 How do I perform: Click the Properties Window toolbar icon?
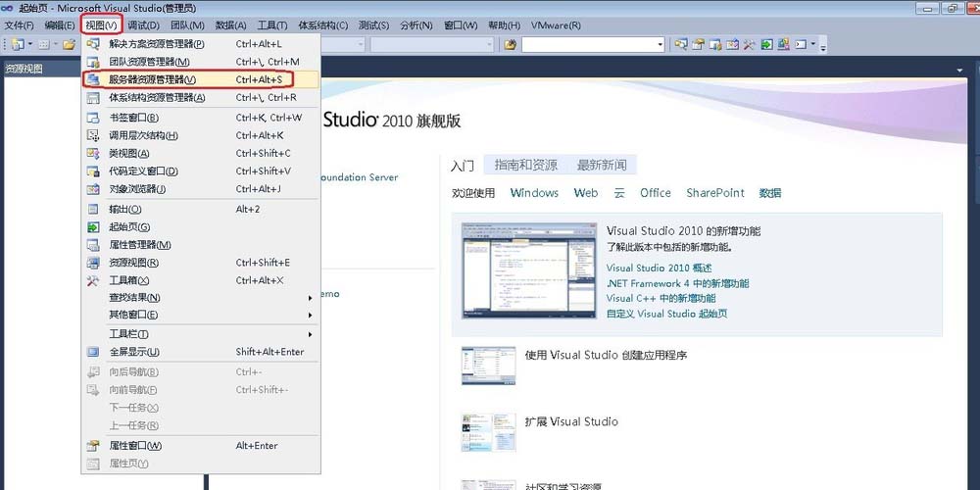[x=698, y=44]
